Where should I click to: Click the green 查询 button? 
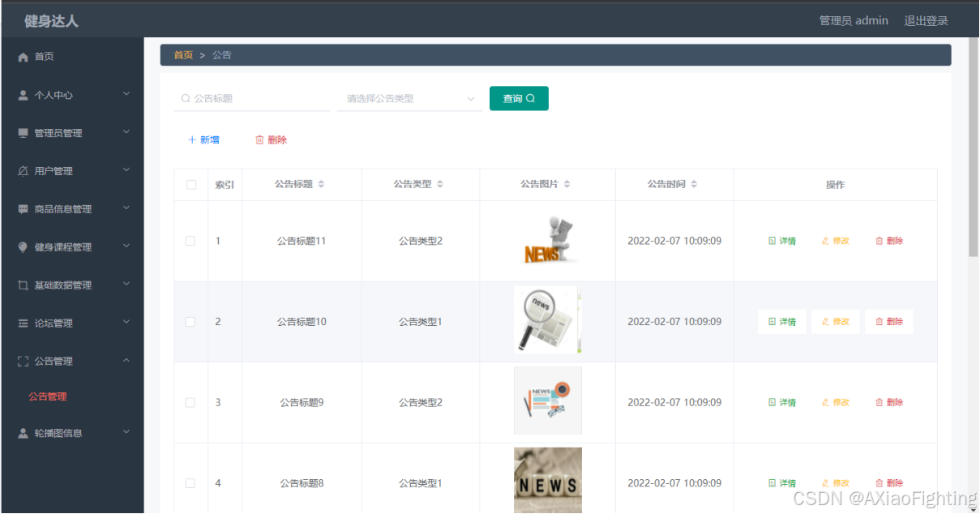(x=519, y=99)
